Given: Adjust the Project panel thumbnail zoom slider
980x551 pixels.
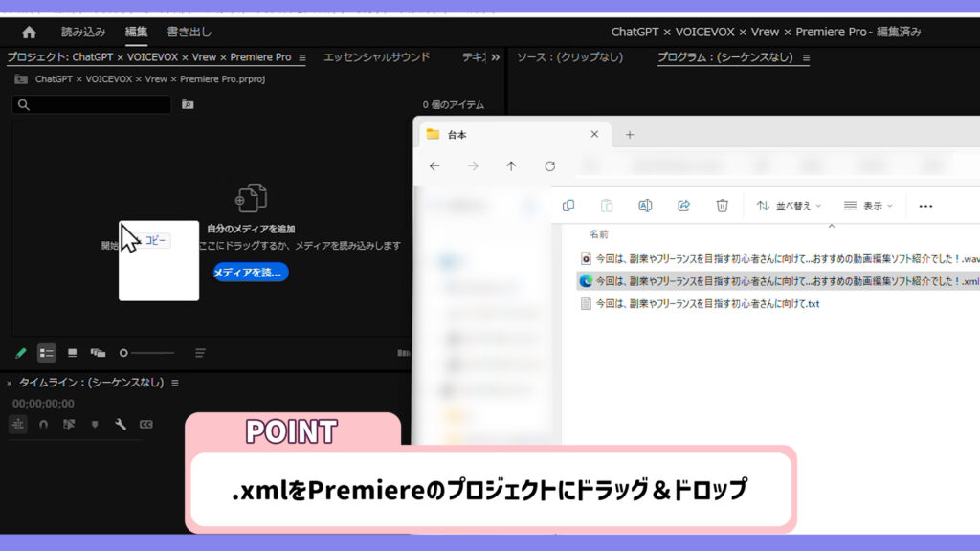Looking at the screenshot, I should 146,353.
